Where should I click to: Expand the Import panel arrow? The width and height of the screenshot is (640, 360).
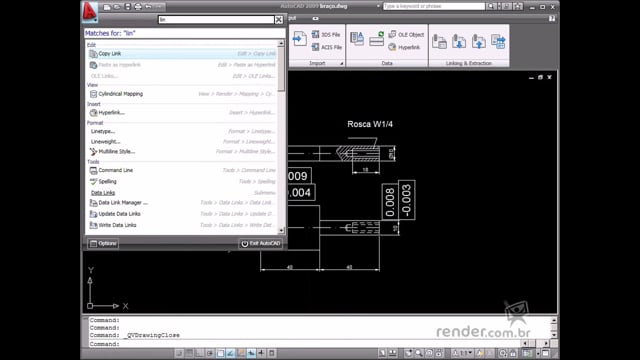point(342,63)
